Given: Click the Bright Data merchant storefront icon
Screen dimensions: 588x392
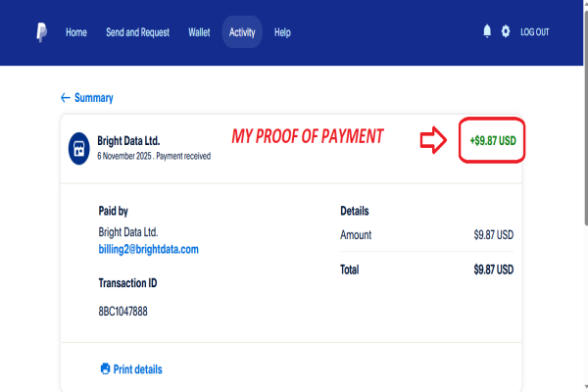Looking at the screenshot, I should (x=80, y=148).
